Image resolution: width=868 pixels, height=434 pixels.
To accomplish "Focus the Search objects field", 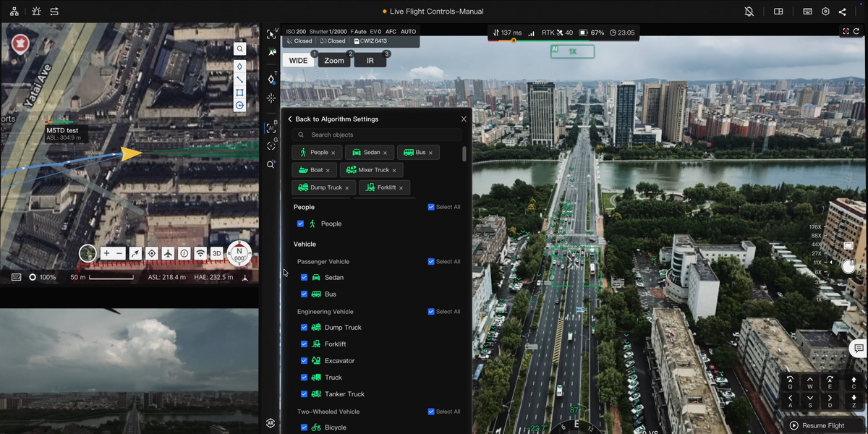I will point(377,135).
